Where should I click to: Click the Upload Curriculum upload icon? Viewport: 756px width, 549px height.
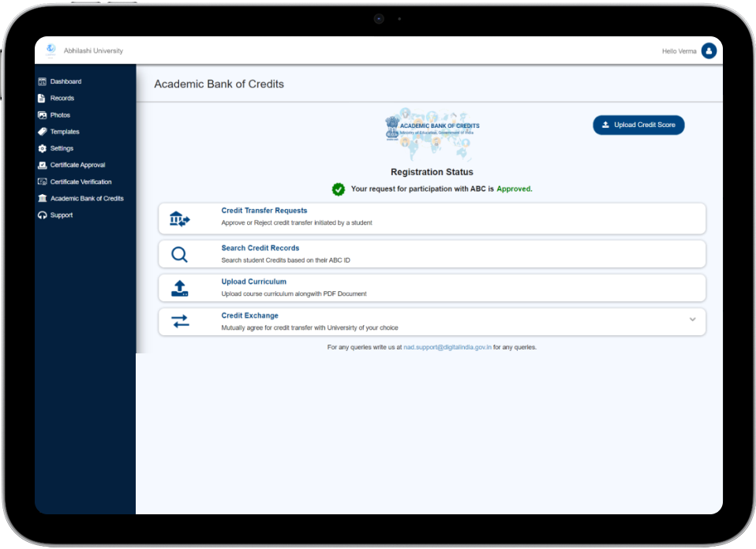[179, 287]
